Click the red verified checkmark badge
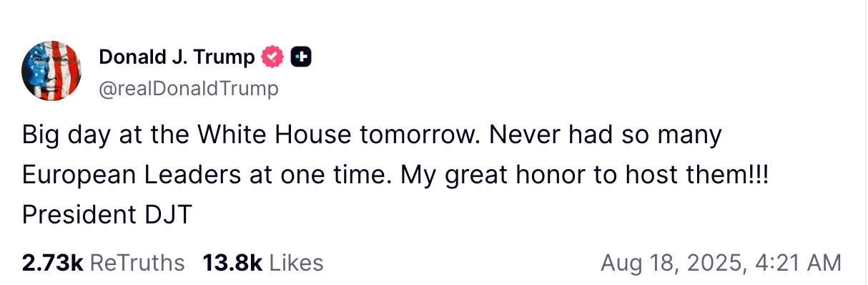Image resolution: width=868 pixels, height=285 pixels. (x=272, y=57)
